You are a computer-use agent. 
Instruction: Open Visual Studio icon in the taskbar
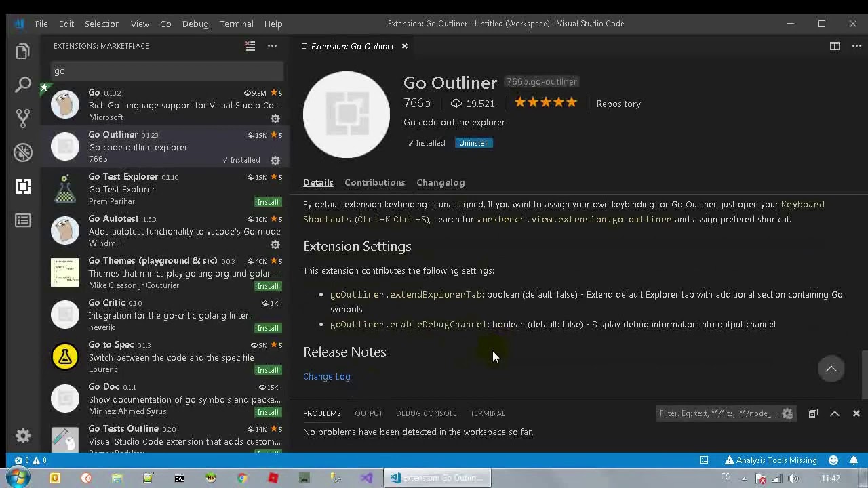click(367, 479)
